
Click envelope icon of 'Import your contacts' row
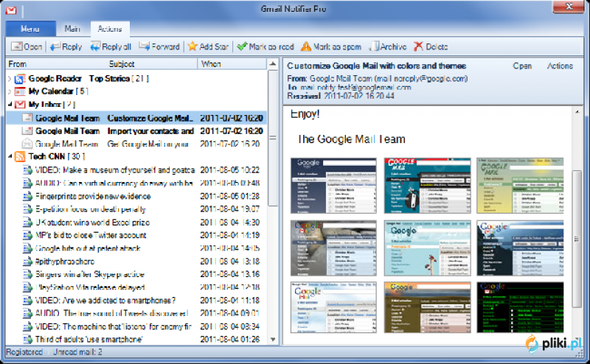coord(27,131)
